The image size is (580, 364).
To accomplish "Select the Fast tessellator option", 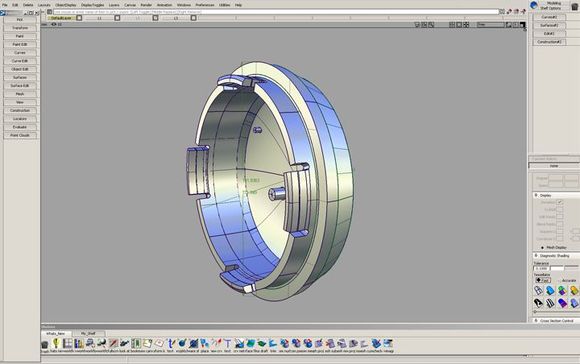I will point(543,280).
